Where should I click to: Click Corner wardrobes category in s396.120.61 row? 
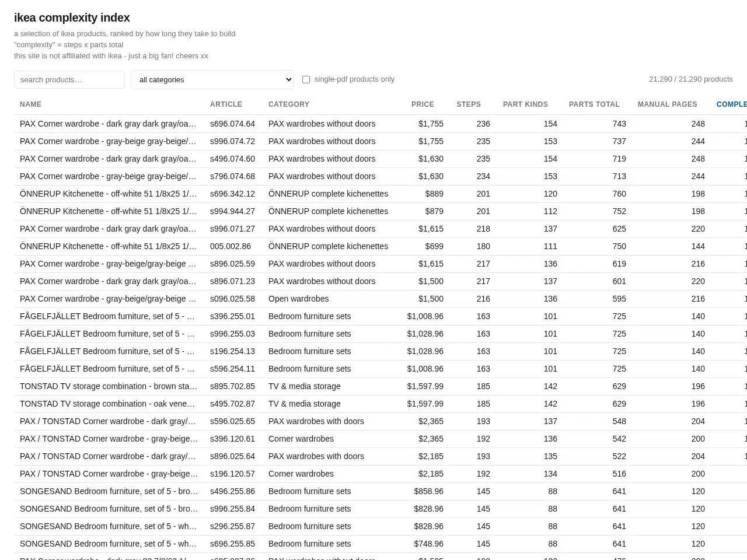point(301,439)
